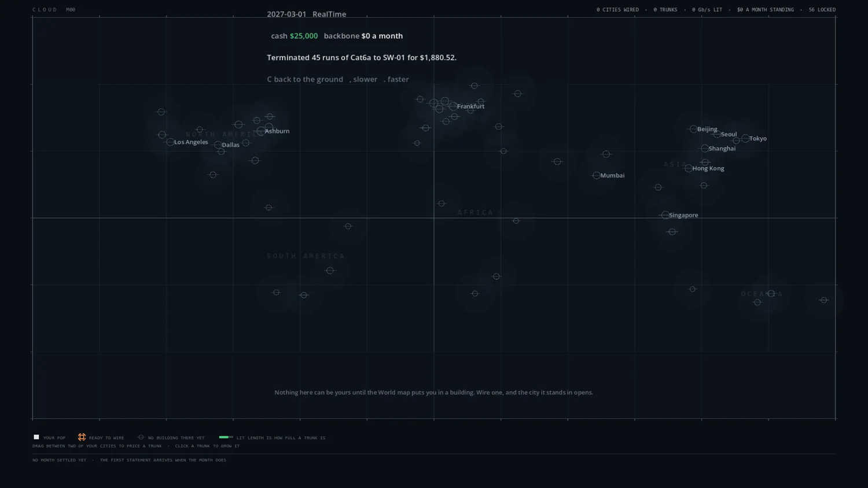Click the orange 'Ready to wire' legend icon
Viewport: 868px width, 488px height.
pos(82,437)
